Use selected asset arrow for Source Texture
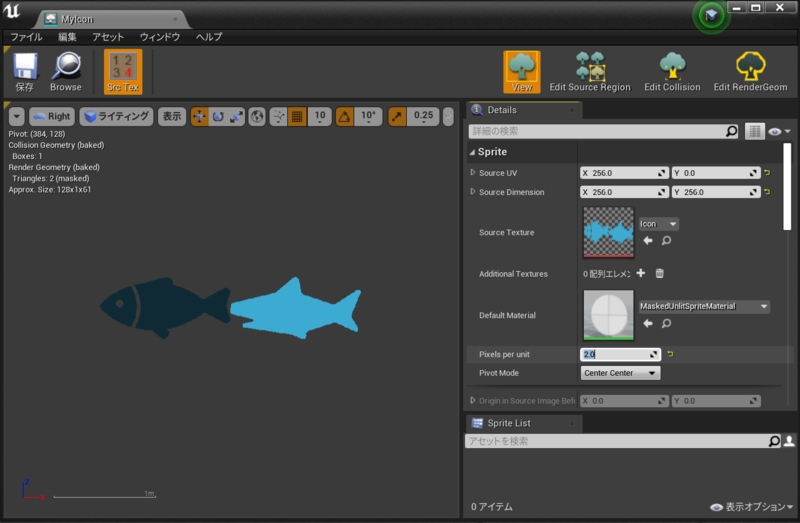 coord(648,240)
